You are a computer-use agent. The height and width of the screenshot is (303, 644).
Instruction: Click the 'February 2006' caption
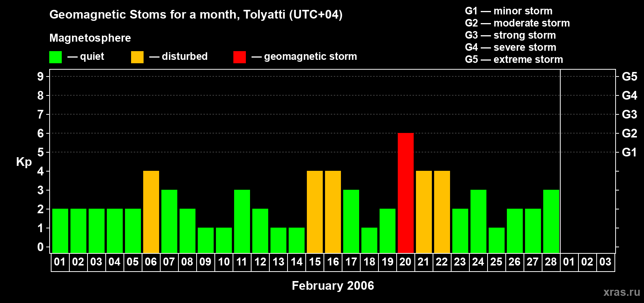pos(333,286)
